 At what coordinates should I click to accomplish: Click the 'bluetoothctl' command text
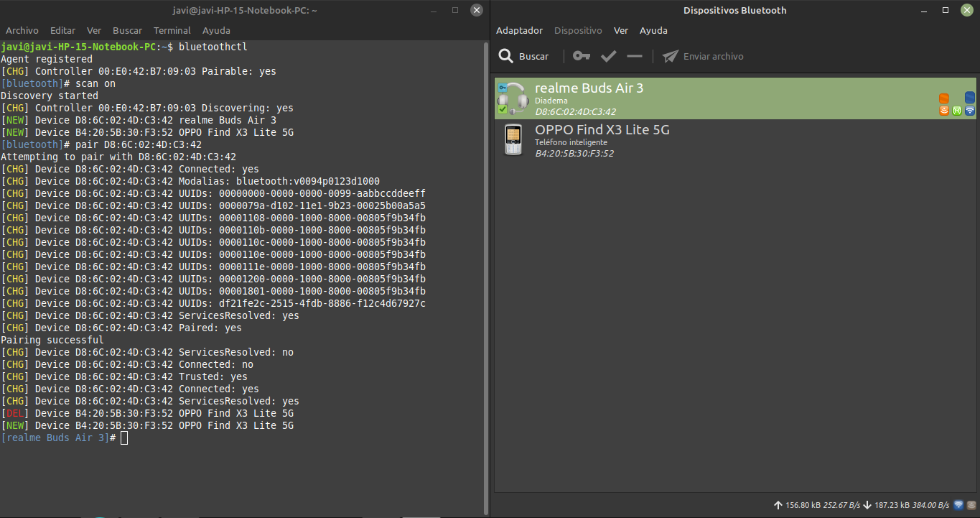coord(213,47)
